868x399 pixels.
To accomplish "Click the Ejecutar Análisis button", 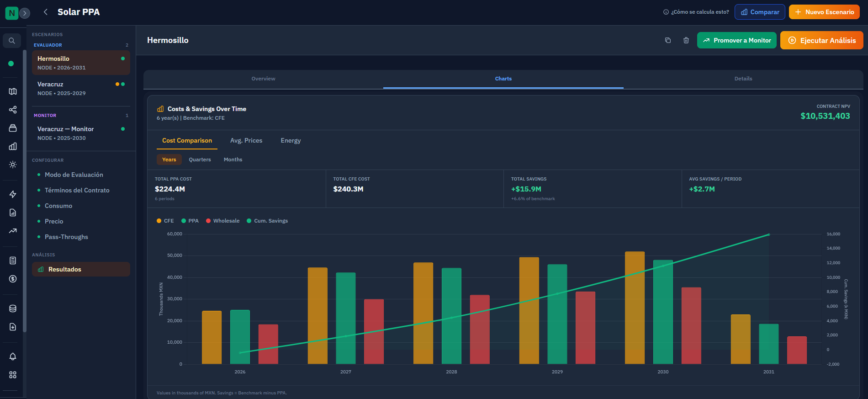I will click(x=822, y=40).
